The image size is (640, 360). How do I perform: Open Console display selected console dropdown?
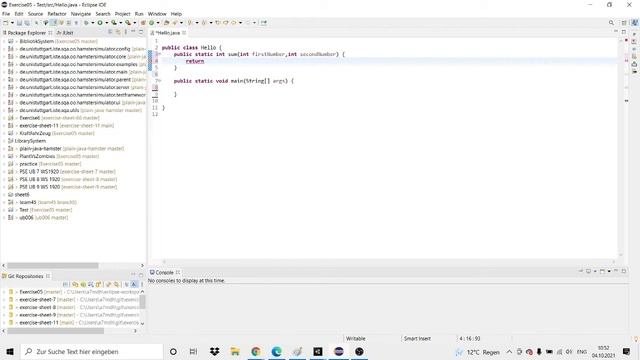click(x=595, y=271)
